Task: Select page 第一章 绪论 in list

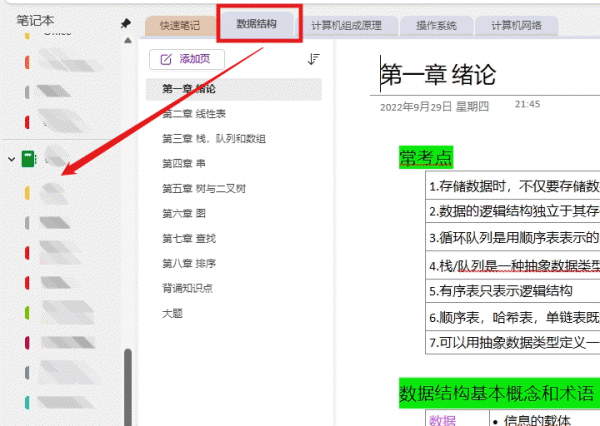Action: coord(234,89)
